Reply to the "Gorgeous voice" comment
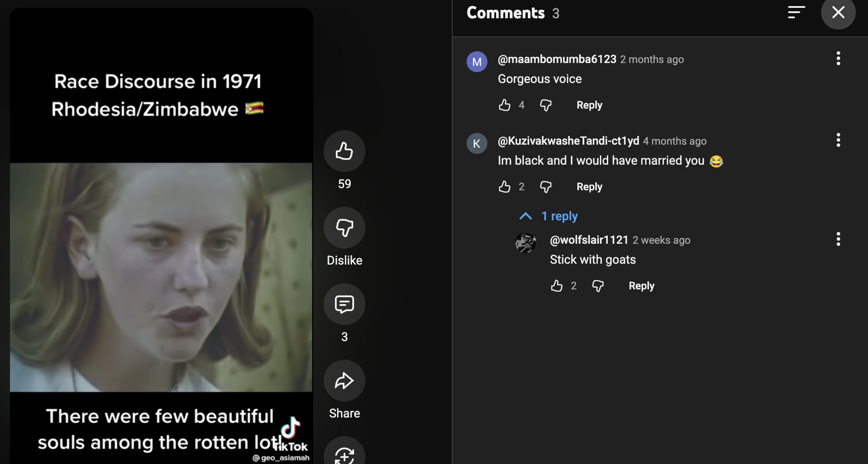Screen dimensions: 868x464 pyautogui.click(x=589, y=105)
